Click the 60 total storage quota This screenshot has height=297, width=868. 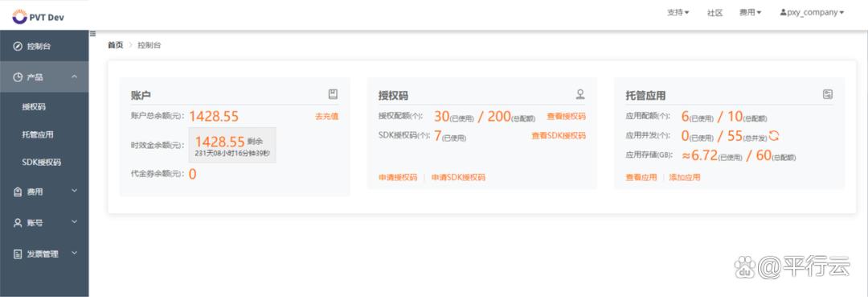764,155
